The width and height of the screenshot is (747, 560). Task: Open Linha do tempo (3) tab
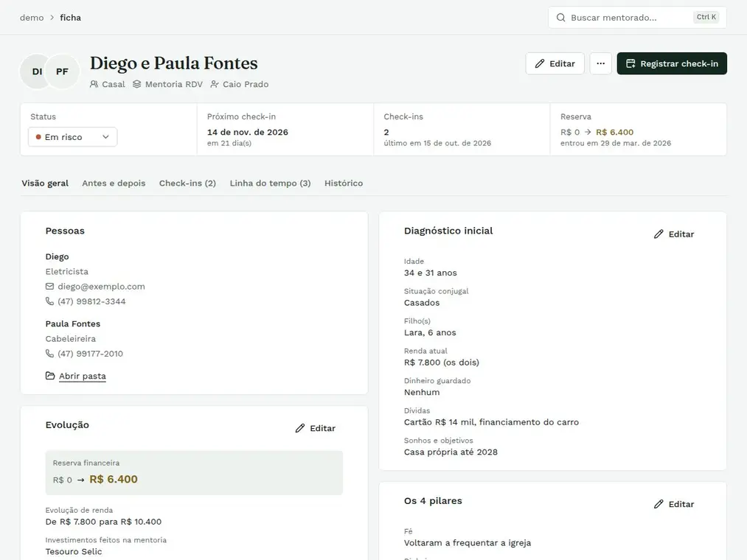click(270, 183)
